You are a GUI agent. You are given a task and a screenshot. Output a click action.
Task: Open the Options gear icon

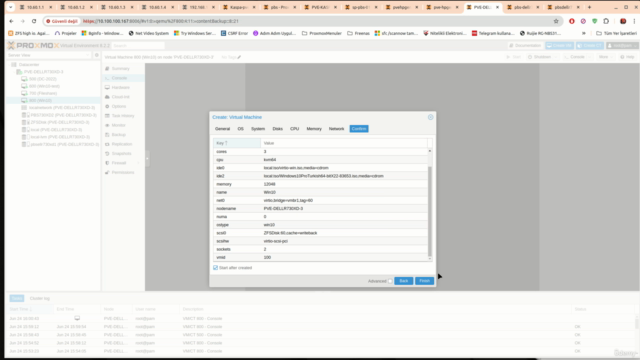107,107
